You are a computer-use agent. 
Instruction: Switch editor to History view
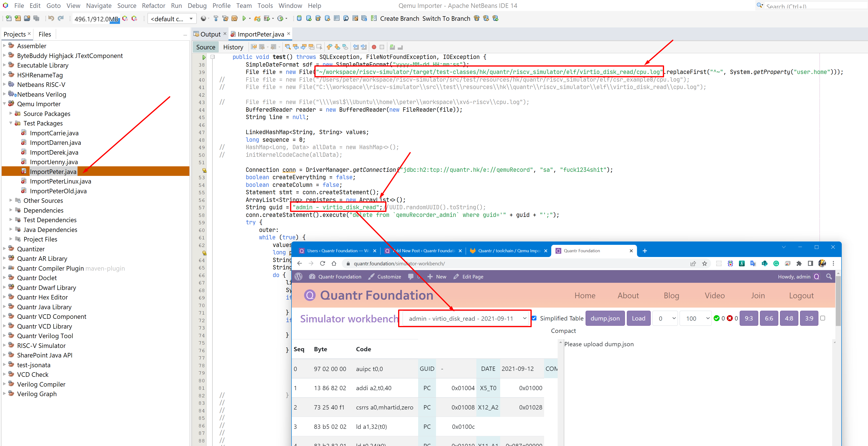233,47
